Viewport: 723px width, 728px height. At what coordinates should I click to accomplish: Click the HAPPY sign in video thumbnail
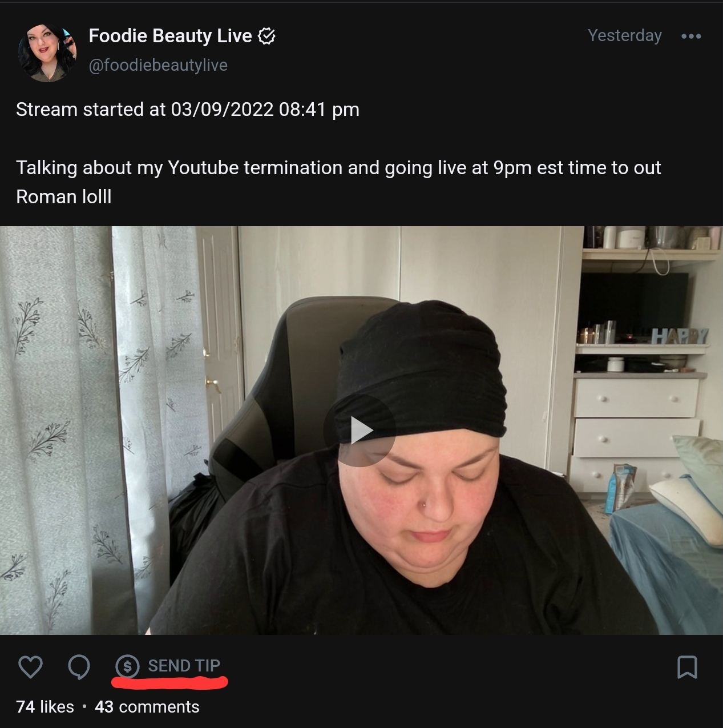680,336
